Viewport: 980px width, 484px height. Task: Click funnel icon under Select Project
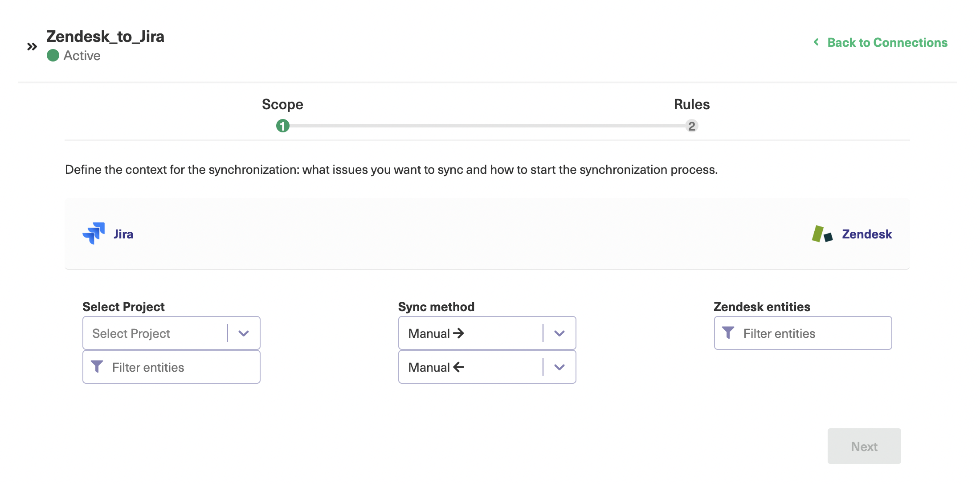(x=97, y=367)
